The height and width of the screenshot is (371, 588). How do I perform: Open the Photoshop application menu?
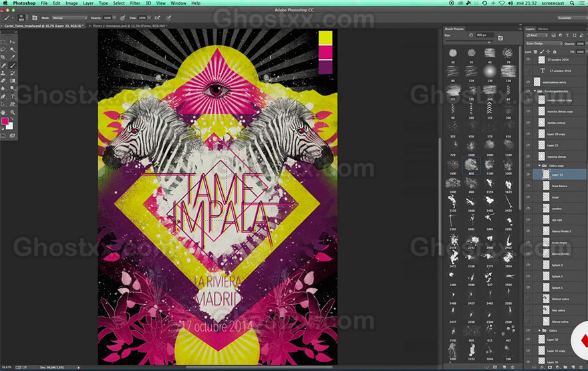click(x=24, y=3)
